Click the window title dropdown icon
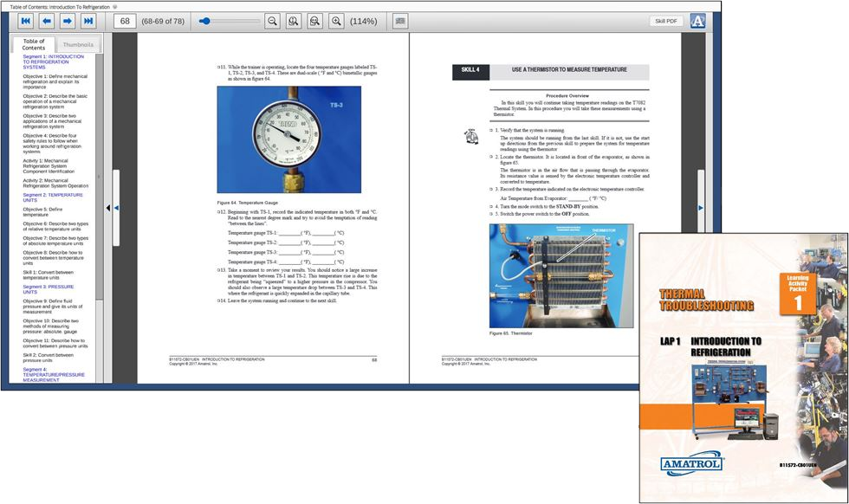 tap(114, 7)
